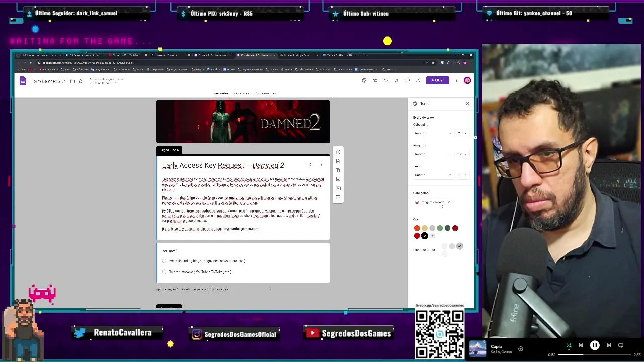This screenshot has width=644, height=362.
Task: Open the text font size 11 dropdown
Action: [461, 175]
